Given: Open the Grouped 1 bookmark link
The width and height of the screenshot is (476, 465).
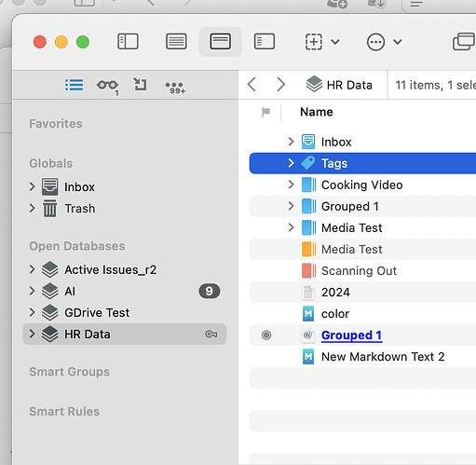Looking at the screenshot, I should (351, 335).
